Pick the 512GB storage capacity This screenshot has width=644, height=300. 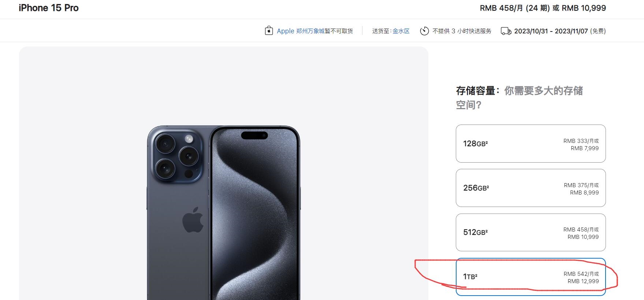pyautogui.click(x=531, y=232)
